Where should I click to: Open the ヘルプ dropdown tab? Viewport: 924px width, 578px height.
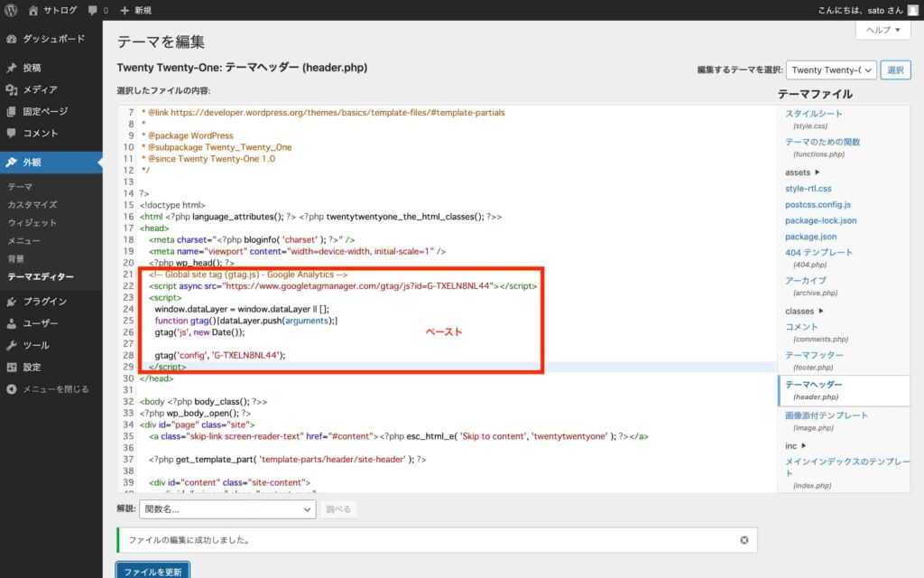(x=882, y=30)
